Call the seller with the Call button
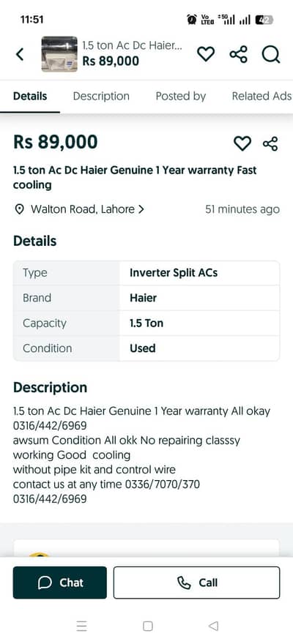Image resolution: width=293 pixels, height=644 pixels. click(x=196, y=583)
